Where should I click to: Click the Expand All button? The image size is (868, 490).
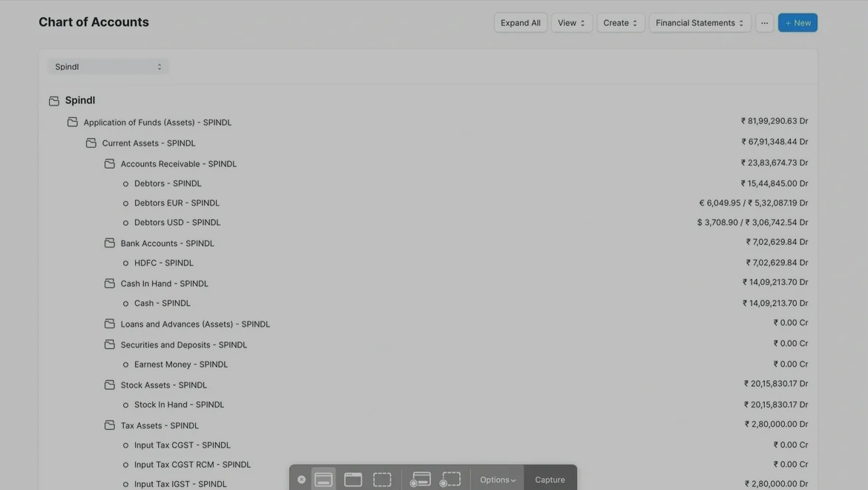point(520,23)
